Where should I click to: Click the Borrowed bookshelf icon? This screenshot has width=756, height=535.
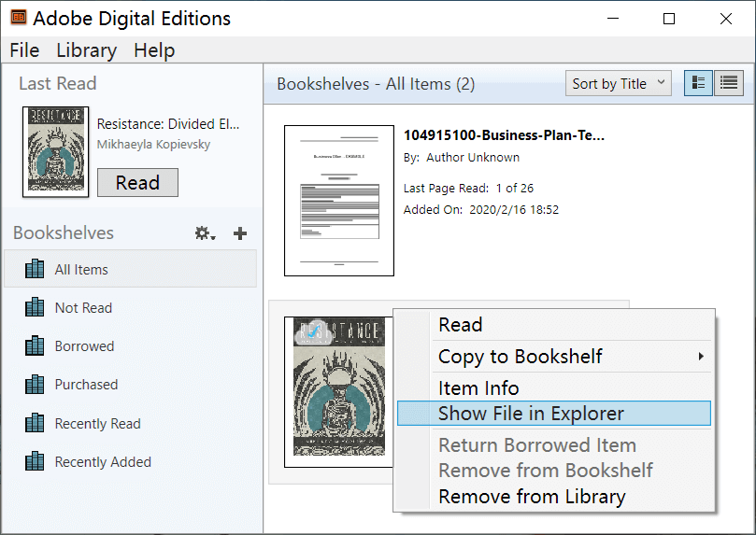tap(35, 345)
